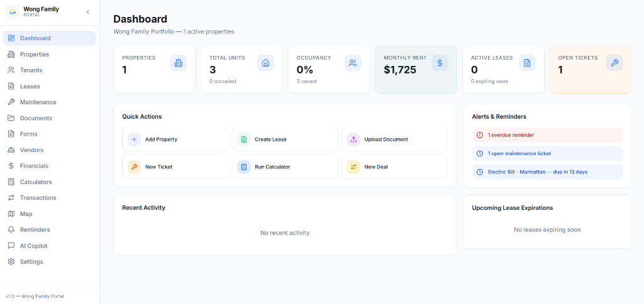Open the 1 open maintenance ticket alert
The image size is (644, 304).
click(x=547, y=153)
